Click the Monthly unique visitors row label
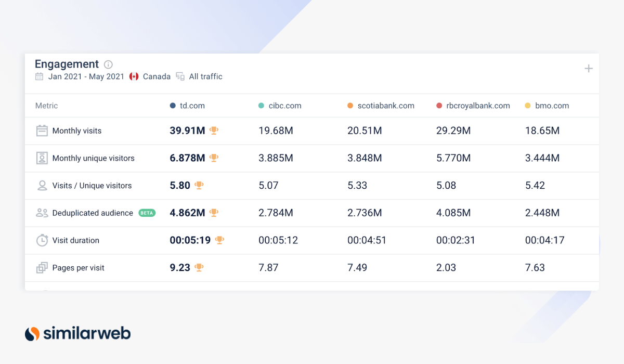The image size is (624, 364). coord(93,158)
